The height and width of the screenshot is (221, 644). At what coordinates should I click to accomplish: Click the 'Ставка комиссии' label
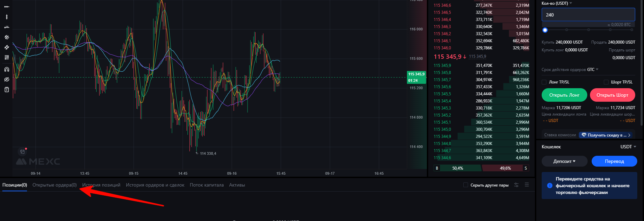560,135
